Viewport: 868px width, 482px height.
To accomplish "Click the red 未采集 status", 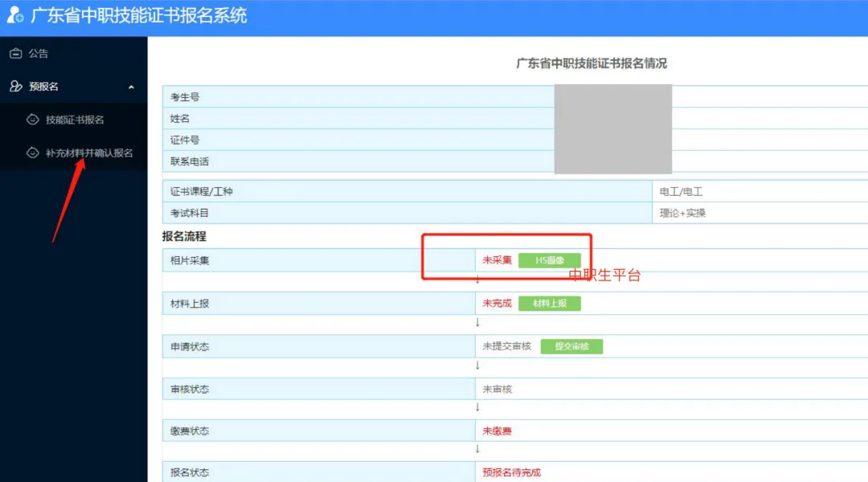I will pyautogui.click(x=497, y=260).
